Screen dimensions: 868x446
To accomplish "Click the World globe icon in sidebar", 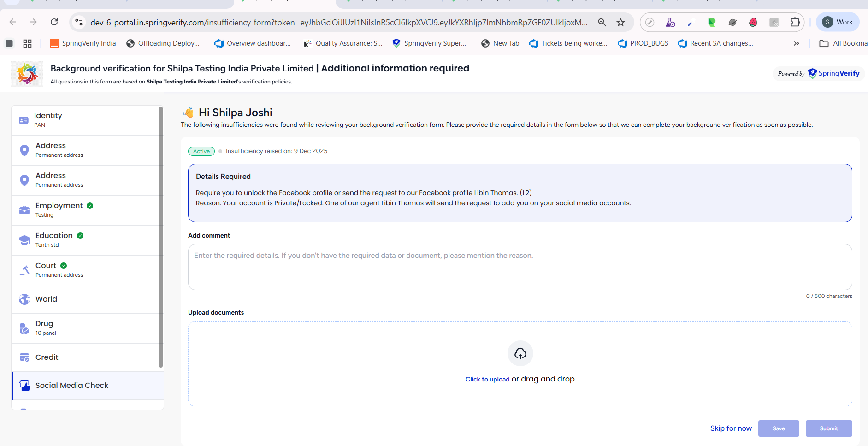I will (x=24, y=299).
